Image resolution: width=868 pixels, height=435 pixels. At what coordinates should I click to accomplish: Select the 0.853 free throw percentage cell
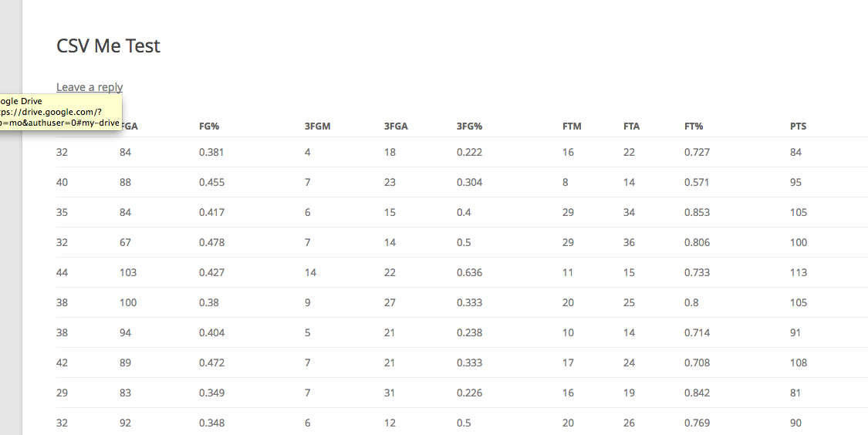697,213
